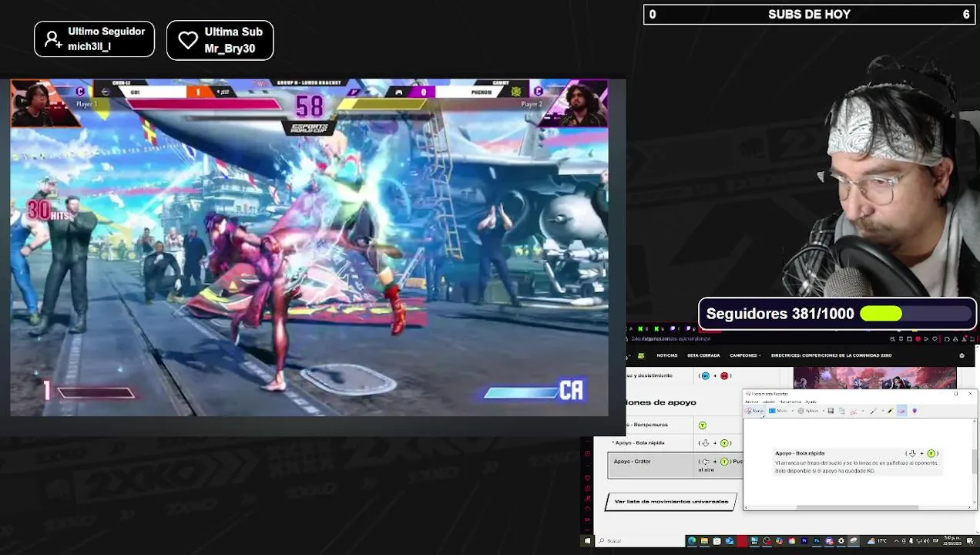Click Nuevo in the Snipping Tool toolbar
Image resolution: width=980 pixels, height=555 pixels.
pos(754,411)
